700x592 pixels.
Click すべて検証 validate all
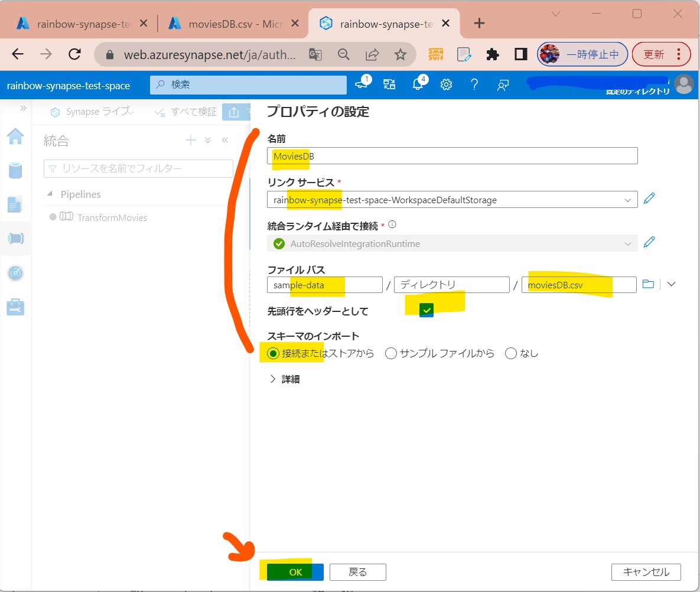[185, 112]
